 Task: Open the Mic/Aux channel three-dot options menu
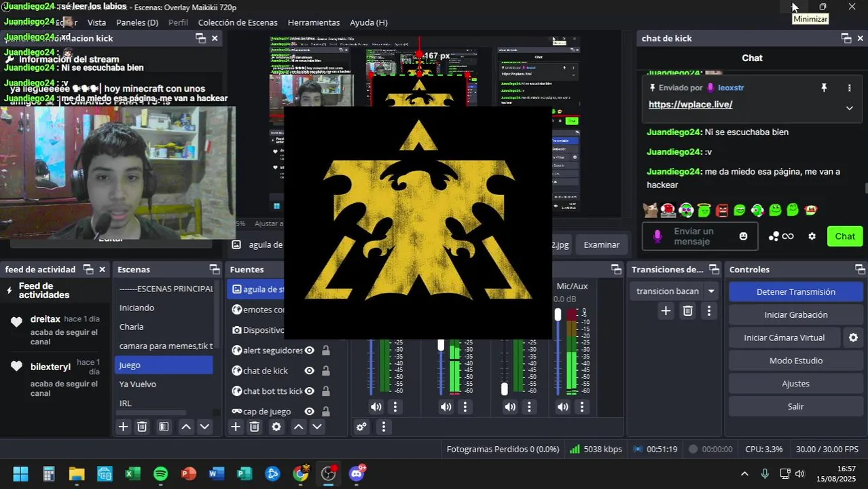(x=582, y=407)
